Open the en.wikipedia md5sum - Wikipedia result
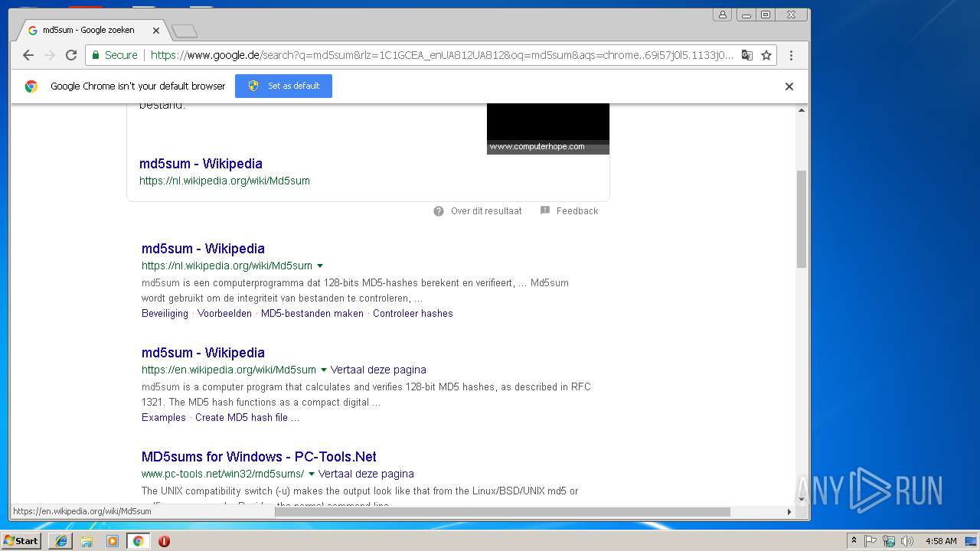980x551 pixels. pos(203,352)
